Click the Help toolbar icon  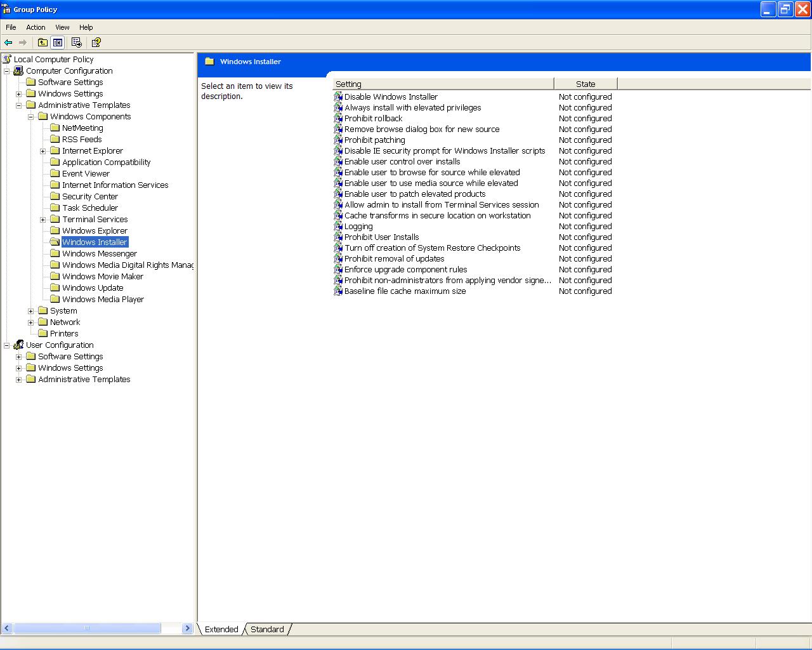(x=96, y=43)
